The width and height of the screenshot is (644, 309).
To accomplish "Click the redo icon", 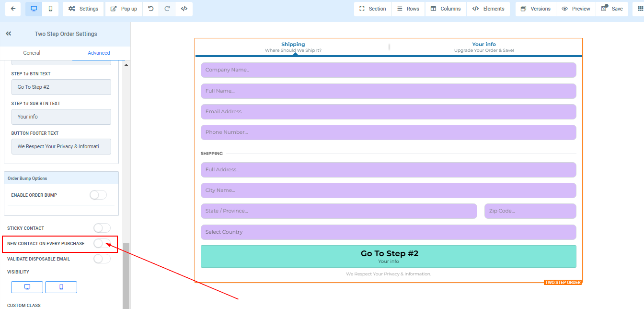I will click(x=167, y=9).
